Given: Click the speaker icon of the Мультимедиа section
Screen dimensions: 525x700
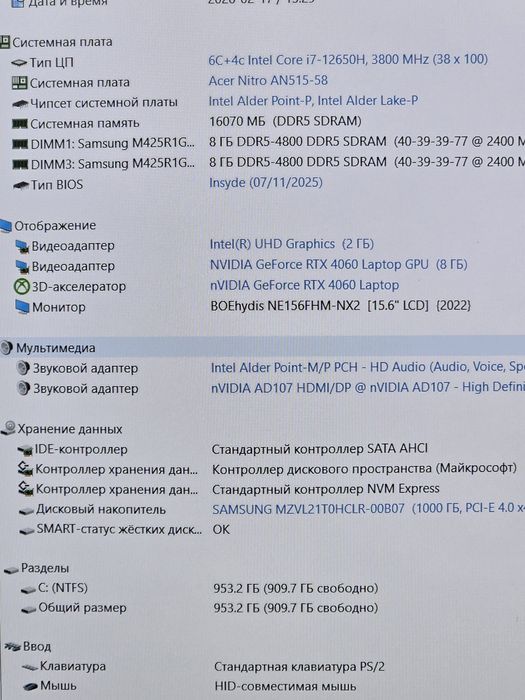Looking at the screenshot, I should pos(7,348).
